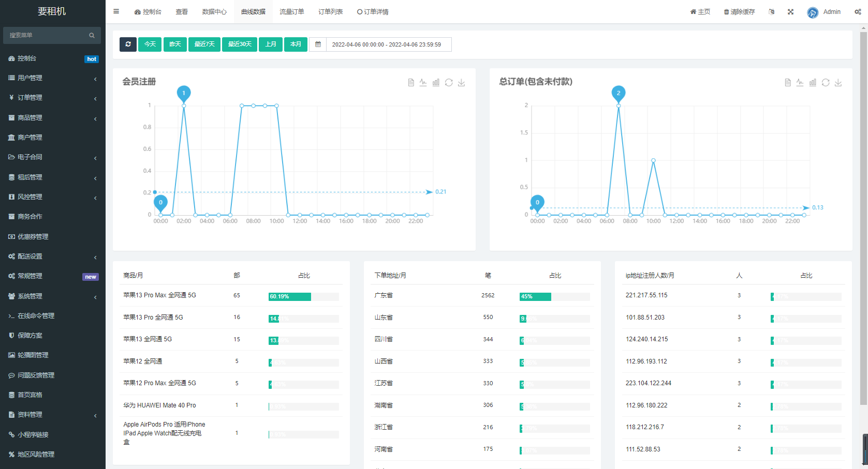The image size is (868, 469).
Task: Click the language switch icon in header
Action: (772, 12)
